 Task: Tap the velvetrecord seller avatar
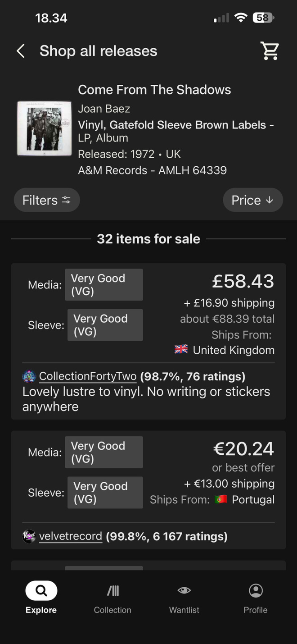click(29, 536)
